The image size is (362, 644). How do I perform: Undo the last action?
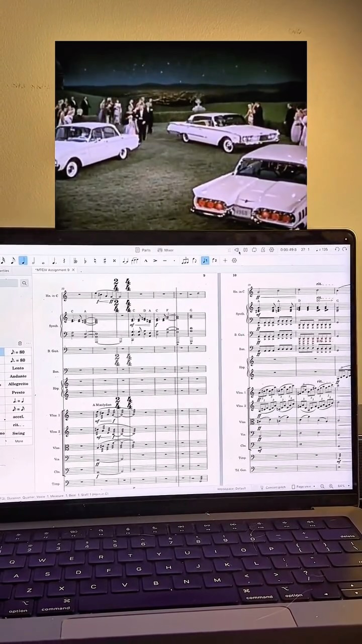point(337,250)
